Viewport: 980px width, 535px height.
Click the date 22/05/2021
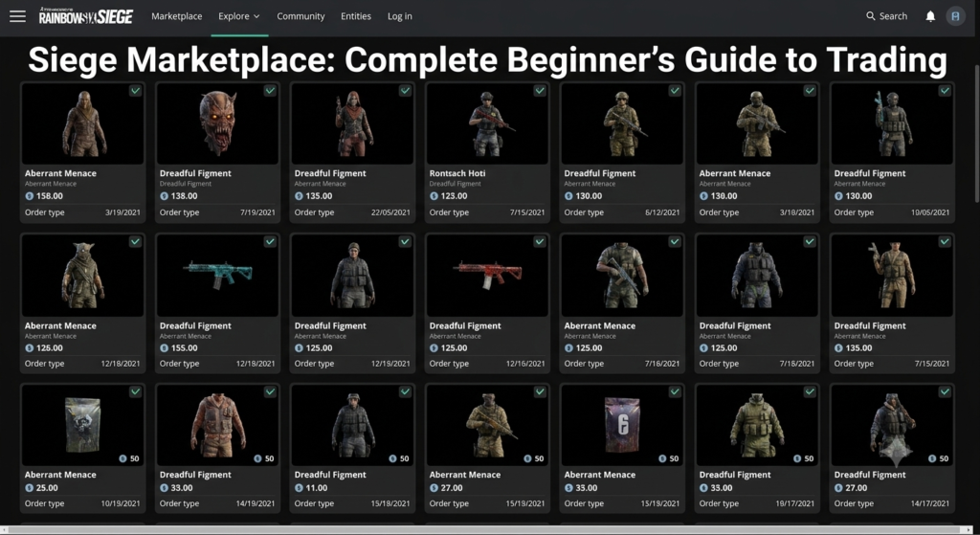(390, 212)
